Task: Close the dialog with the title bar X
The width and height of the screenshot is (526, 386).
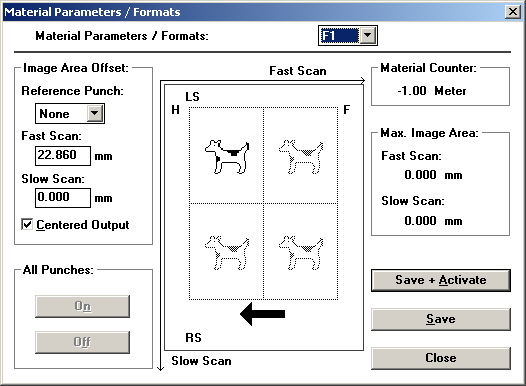Action: tap(513, 12)
